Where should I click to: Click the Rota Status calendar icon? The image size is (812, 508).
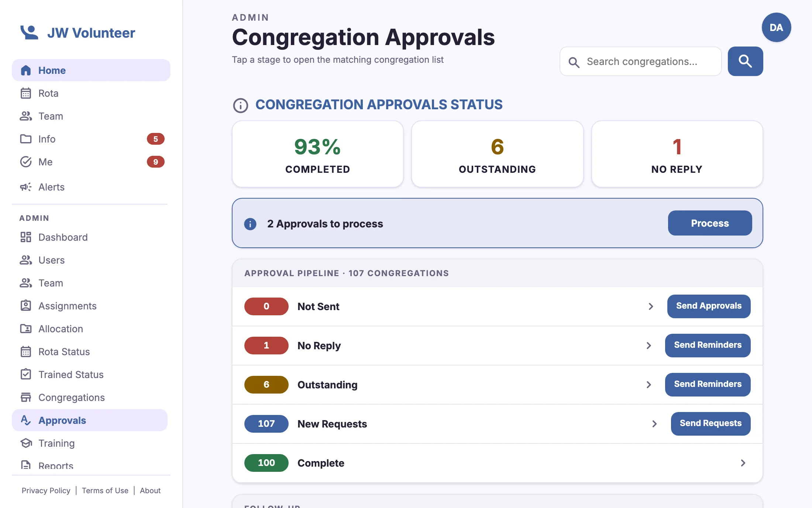[x=26, y=351]
